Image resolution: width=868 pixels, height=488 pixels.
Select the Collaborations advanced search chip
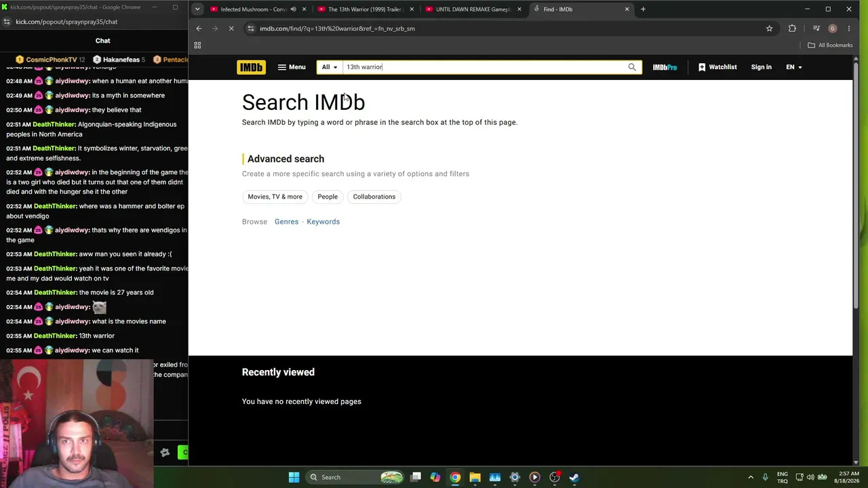click(374, 197)
